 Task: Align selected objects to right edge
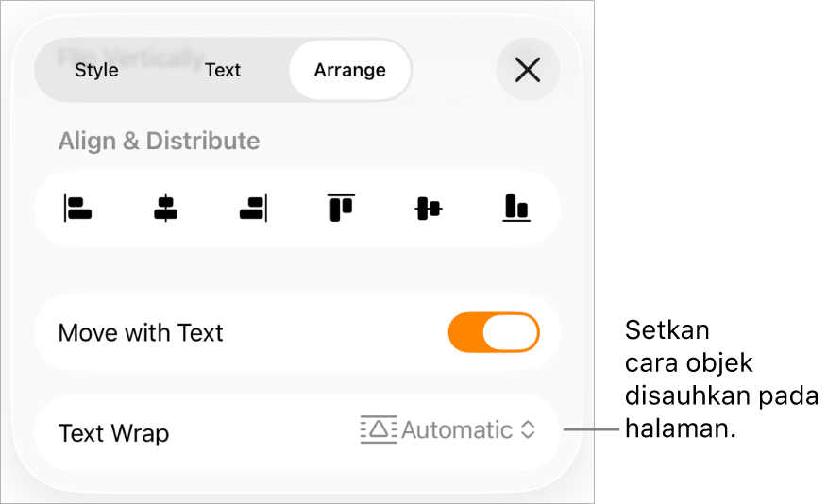(x=254, y=208)
